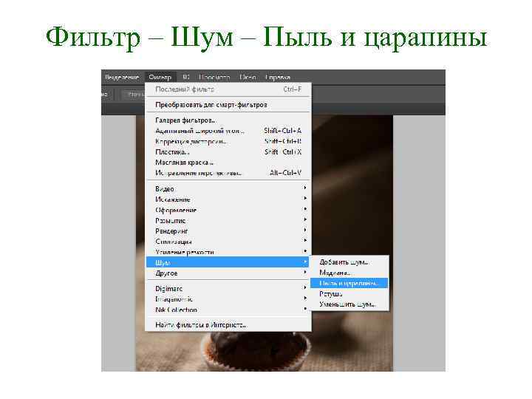Open the Справка menu
The height and width of the screenshot is (399, 532).
point(278,78)
